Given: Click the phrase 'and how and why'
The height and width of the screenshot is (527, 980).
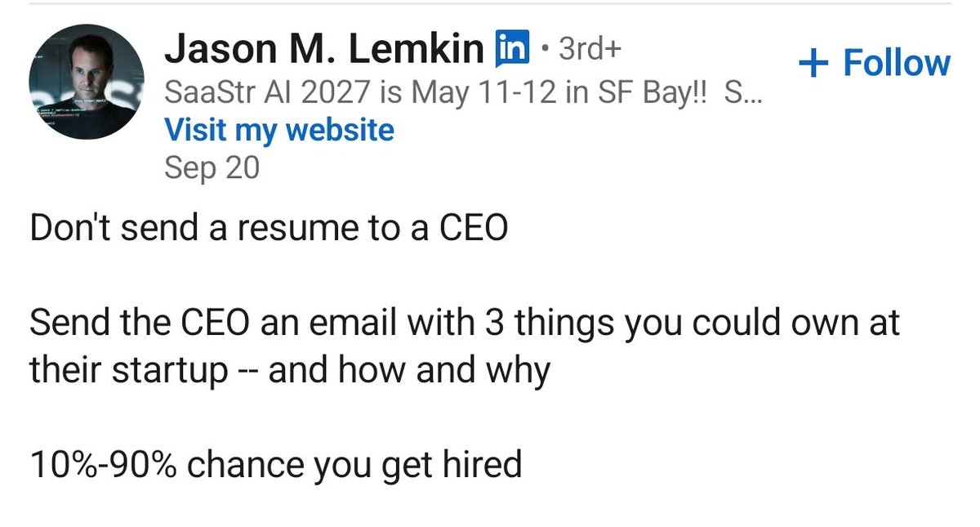Looking at the screenshot, I should pos(409,372).
